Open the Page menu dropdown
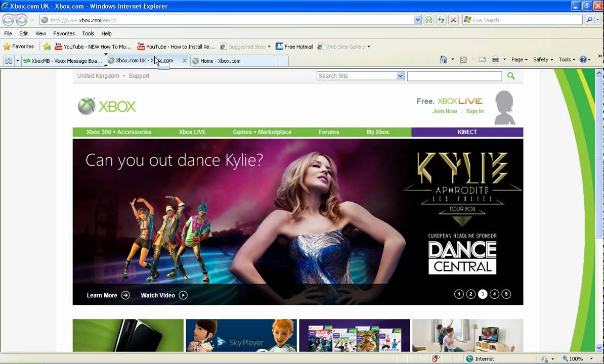The width and height of the screenshot is (604, 364). 519,60
